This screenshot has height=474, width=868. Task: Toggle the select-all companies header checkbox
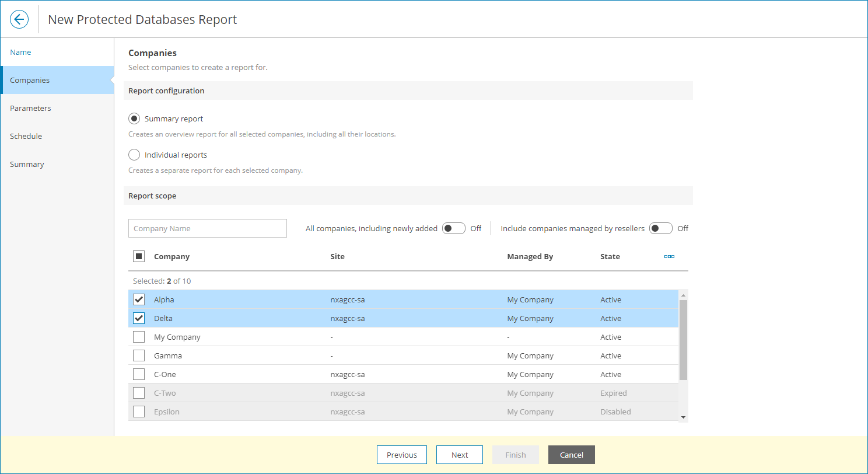139,256
